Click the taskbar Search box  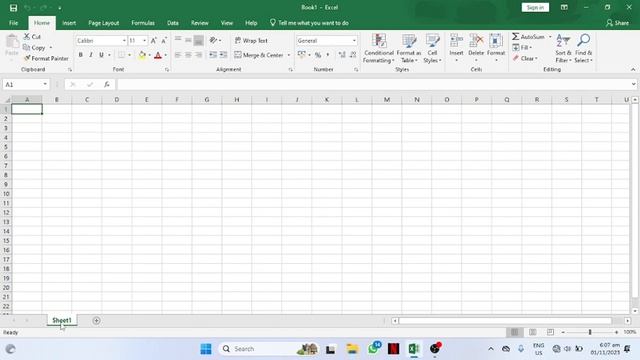269,349
